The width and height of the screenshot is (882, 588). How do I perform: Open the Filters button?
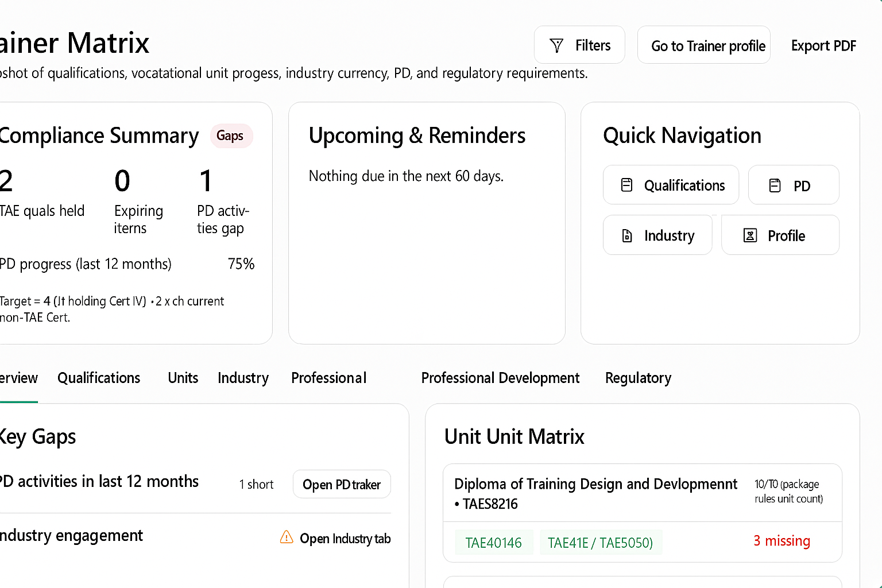coord(579,45)
